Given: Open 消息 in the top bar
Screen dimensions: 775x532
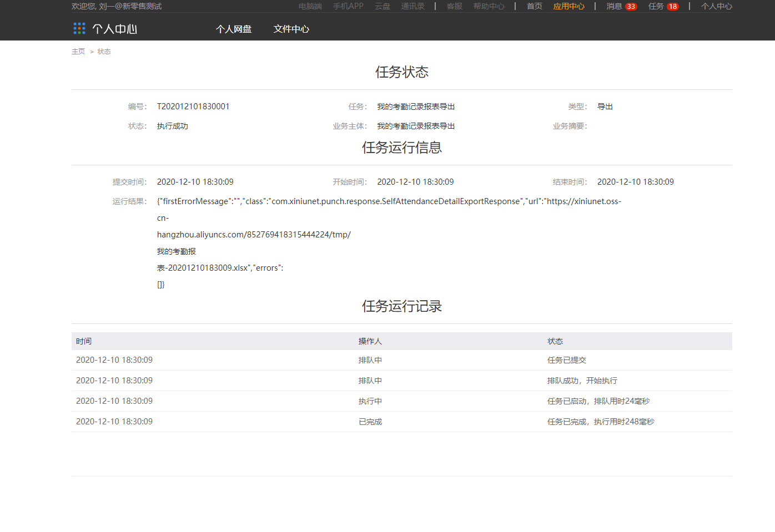Looking at the screenshot, I should 614,6.
